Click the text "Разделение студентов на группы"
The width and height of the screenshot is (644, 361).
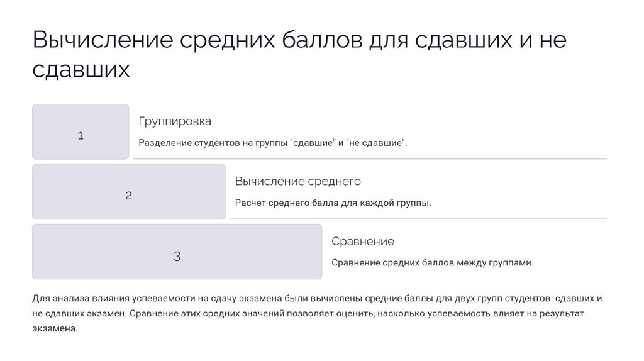(x=214, y=143)
